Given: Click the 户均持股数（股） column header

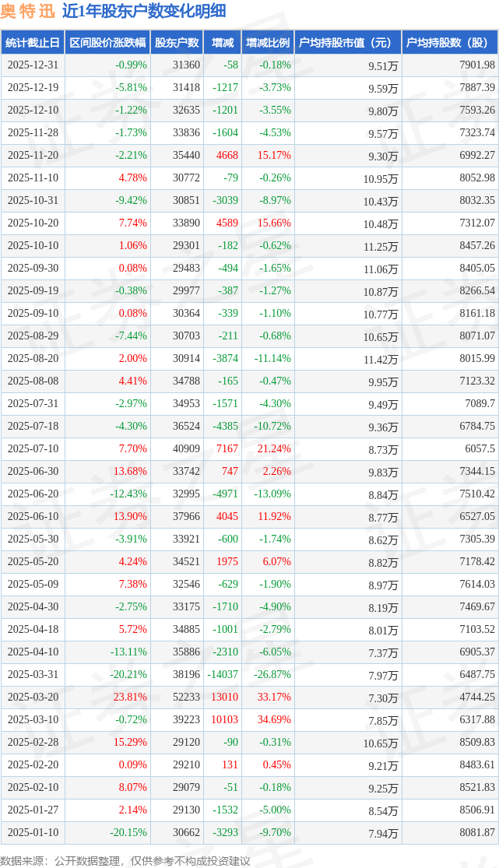Looking at the screenshot, I should pos(450,43).
